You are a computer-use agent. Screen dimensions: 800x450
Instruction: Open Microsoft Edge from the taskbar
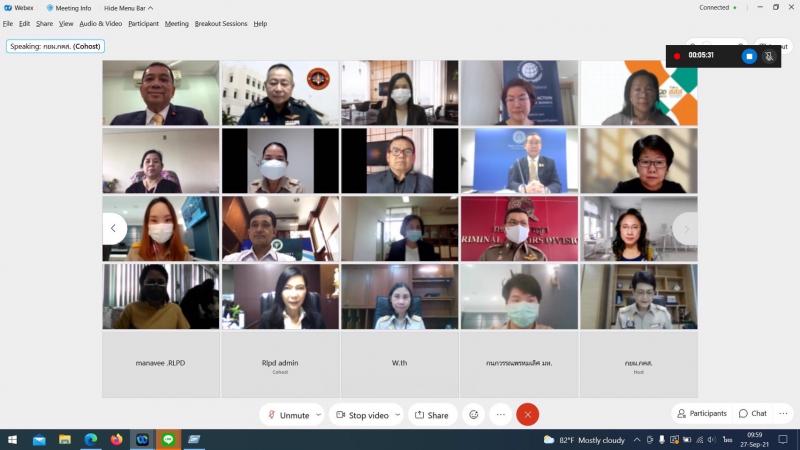[91, 440]
